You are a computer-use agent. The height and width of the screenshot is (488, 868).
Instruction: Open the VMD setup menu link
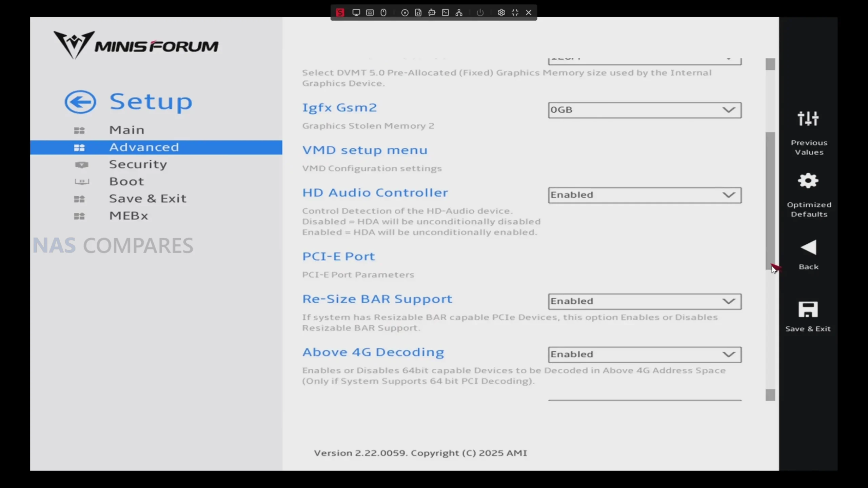tap(365, 150)
